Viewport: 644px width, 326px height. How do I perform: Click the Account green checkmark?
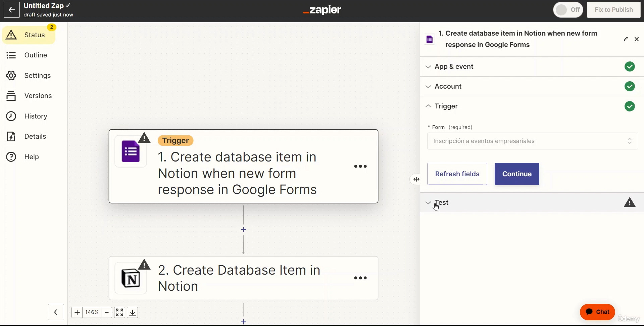630,86
